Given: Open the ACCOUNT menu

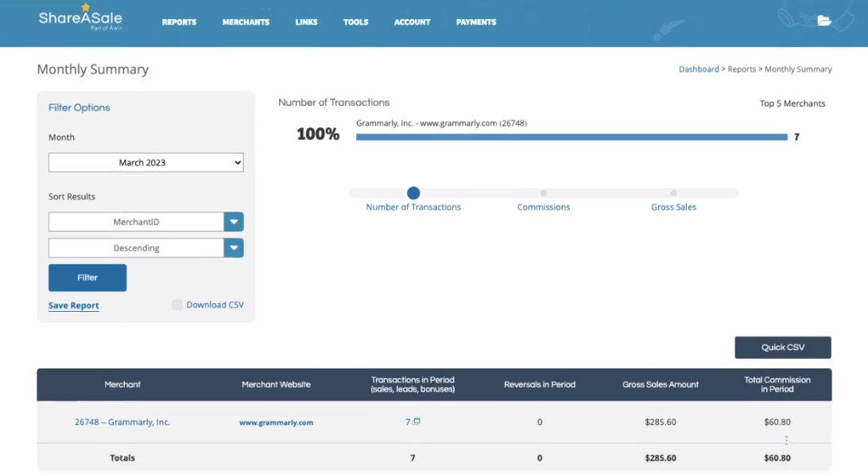Looking at the screenshot, I should (412, 22).
